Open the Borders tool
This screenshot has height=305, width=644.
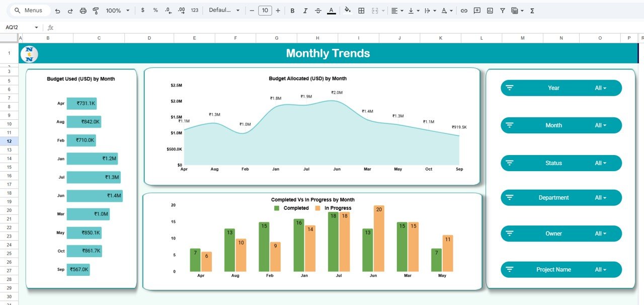click(361, 11)
